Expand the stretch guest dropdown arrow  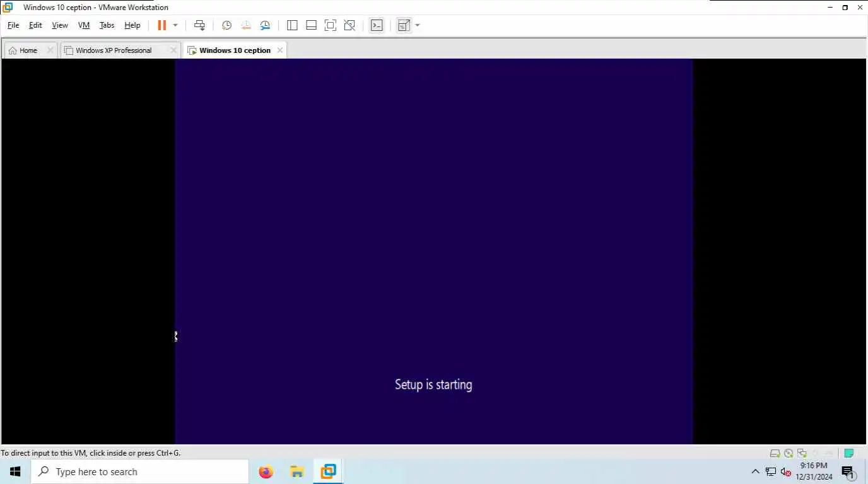pos(417,25)
